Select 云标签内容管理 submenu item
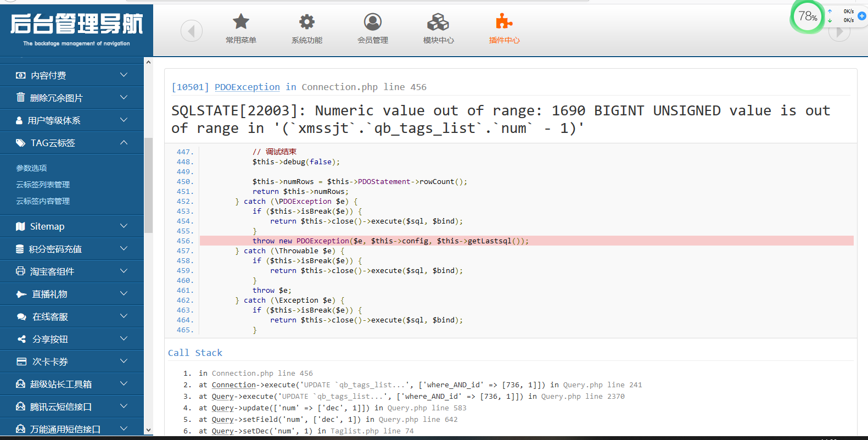Image resolution: width=868 pixels, height=440 pixels. (x=43, y=201)
